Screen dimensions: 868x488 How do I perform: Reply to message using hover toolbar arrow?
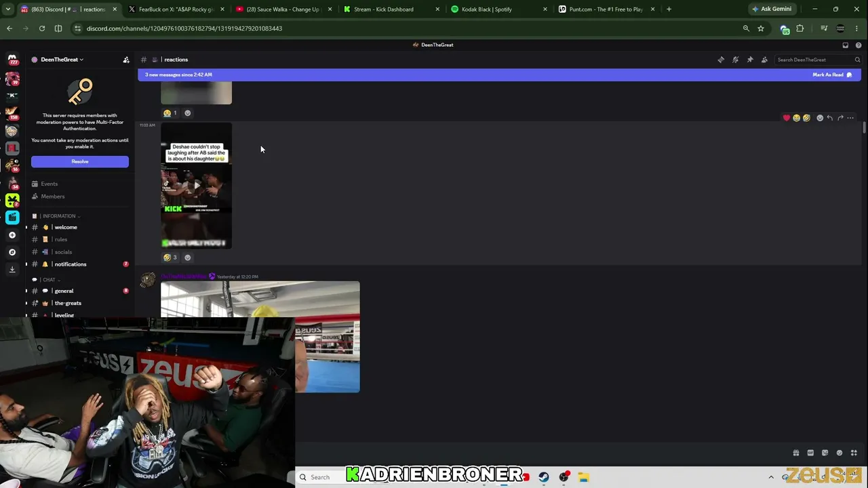pyautogui.click(x=829, y=118)
